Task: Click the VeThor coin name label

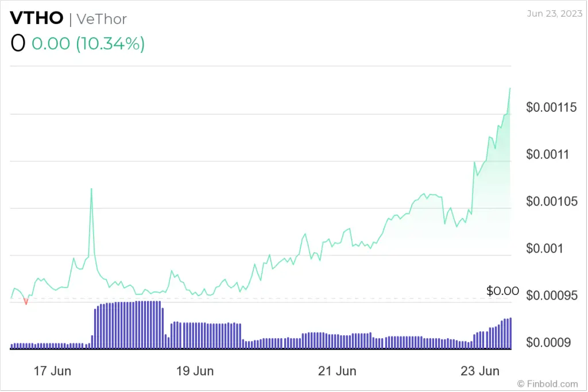Action: (101, 19)
